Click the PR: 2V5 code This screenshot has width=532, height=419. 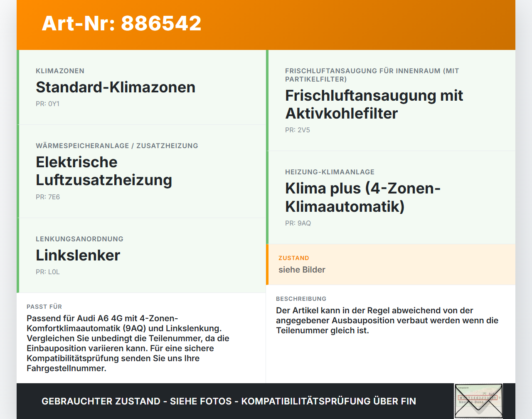point(298,130)
